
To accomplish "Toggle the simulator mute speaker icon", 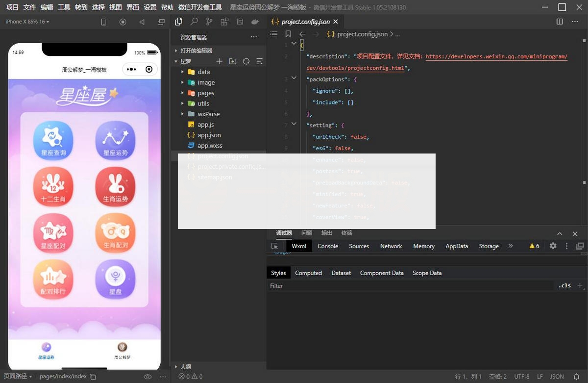I will 142,22.
